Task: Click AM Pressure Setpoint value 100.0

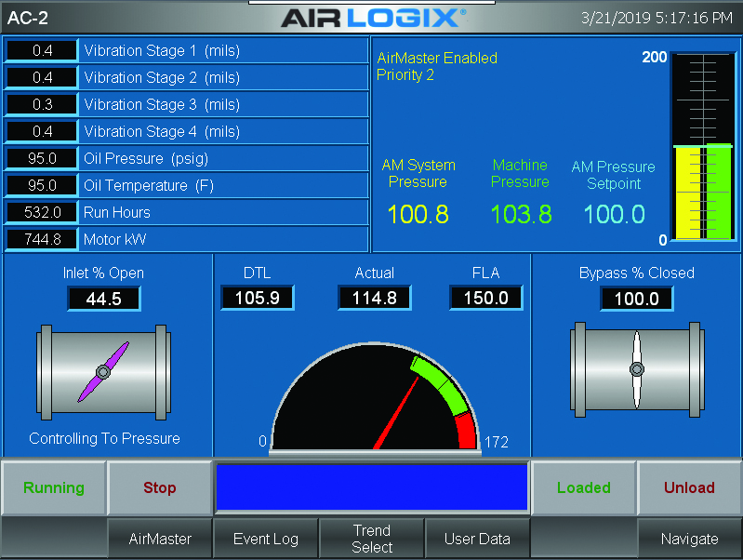Action: click(x=614, y=214)
